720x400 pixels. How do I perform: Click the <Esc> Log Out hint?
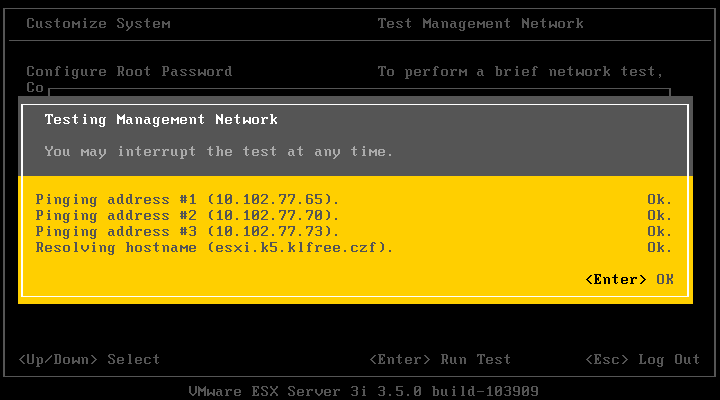pyautogui.click(x=643, y=359)
